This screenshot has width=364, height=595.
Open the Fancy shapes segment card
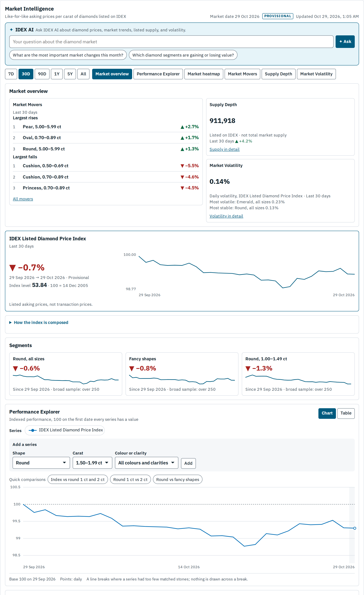coord(182,374)
